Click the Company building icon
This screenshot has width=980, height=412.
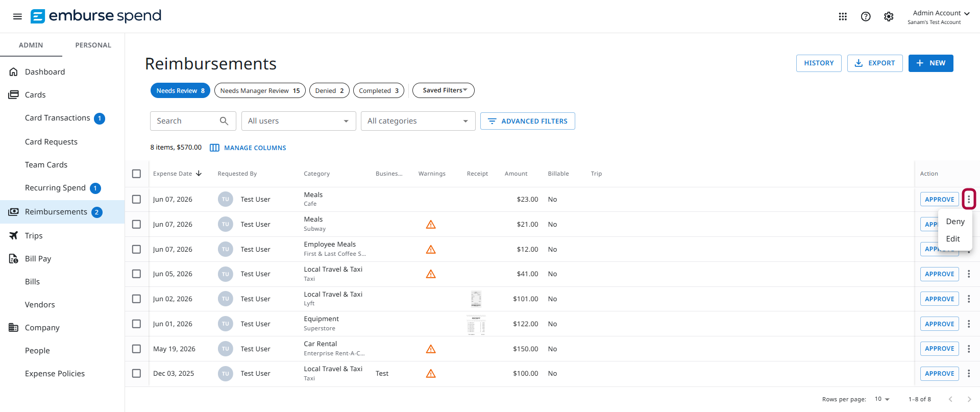point(14,328)
